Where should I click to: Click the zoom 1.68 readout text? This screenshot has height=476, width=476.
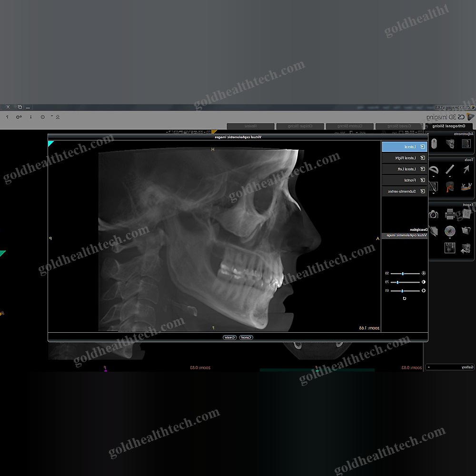[369, 328]
